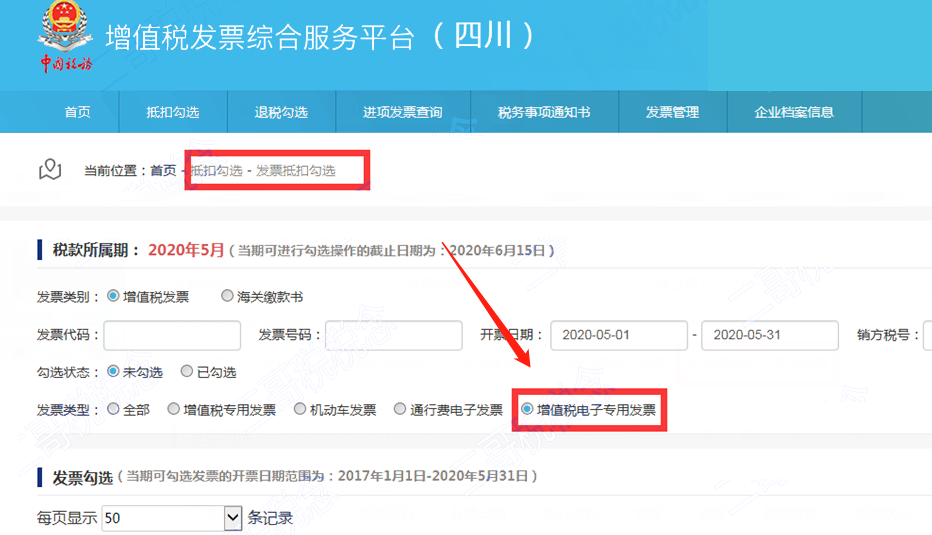932x535 pixels.
Task: Open the 进项发票查询 menu
Action: coord(402,112)
